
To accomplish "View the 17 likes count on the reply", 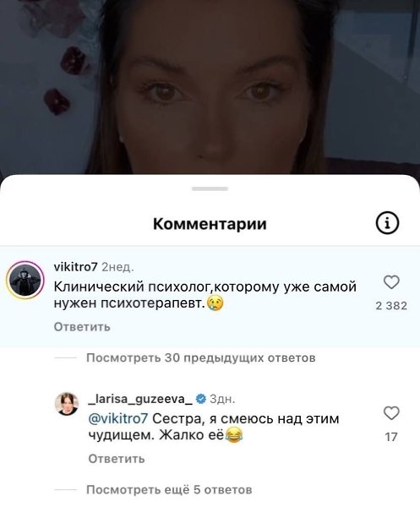I will pos(391,437).
